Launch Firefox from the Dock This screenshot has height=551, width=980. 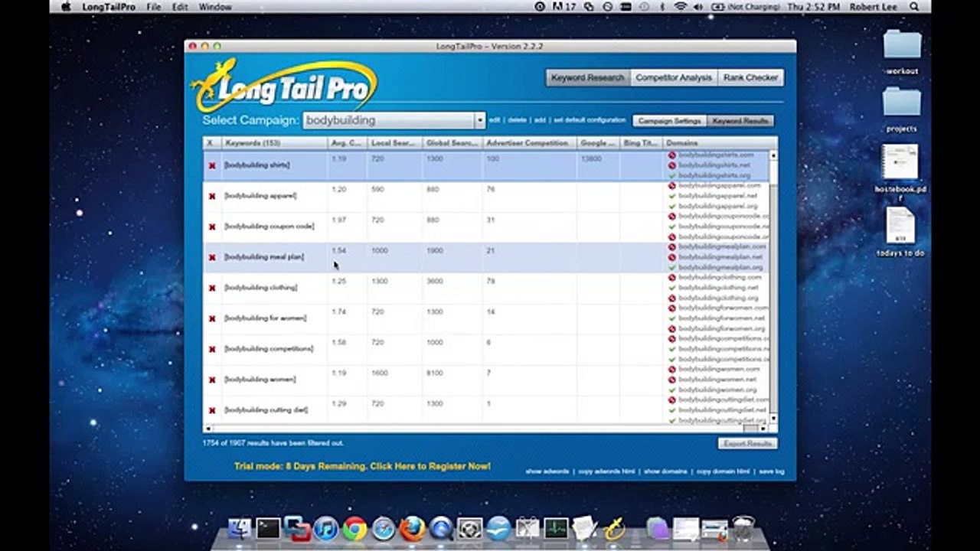(413, 528)
